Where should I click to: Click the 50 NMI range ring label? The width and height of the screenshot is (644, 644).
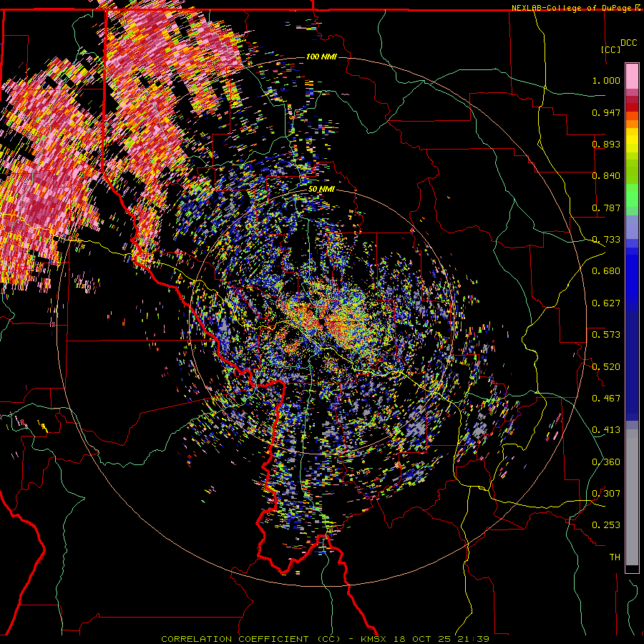tap(321, 190)
